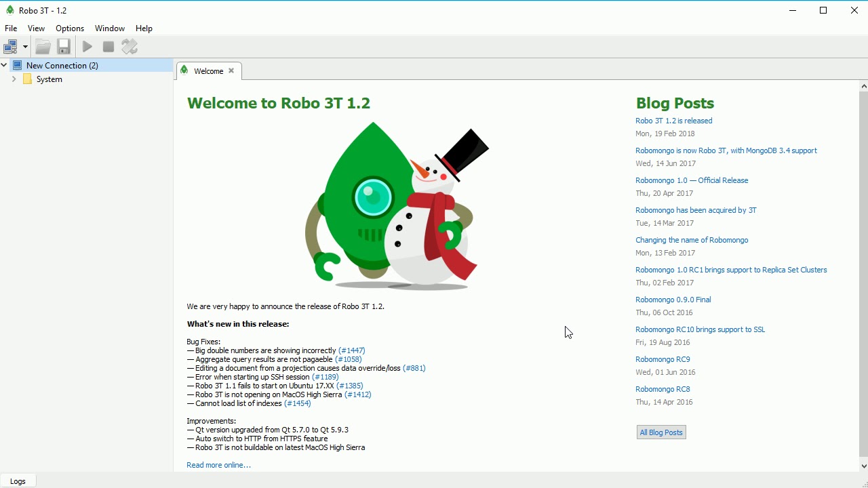Open Robomongo RC10 SSL support post
This screenshot has height=488, width=868.
(700, 329)
